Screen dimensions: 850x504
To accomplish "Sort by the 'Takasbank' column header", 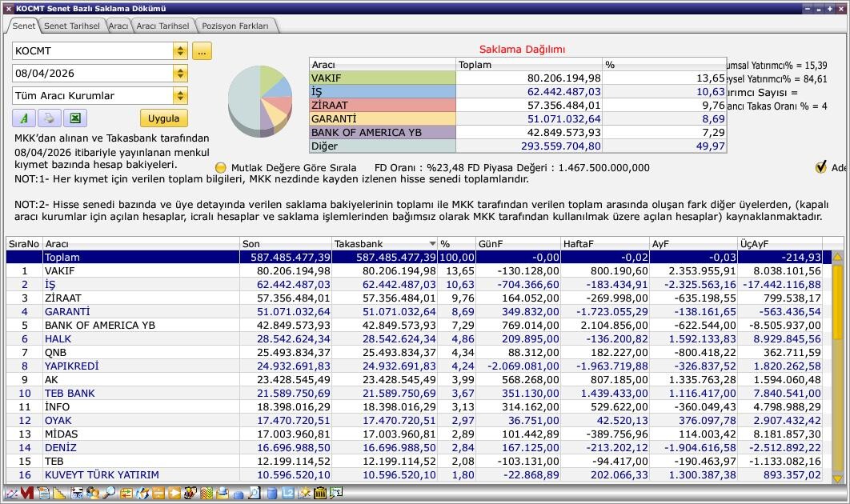I will pyautogui.click(x=379, y=243).
